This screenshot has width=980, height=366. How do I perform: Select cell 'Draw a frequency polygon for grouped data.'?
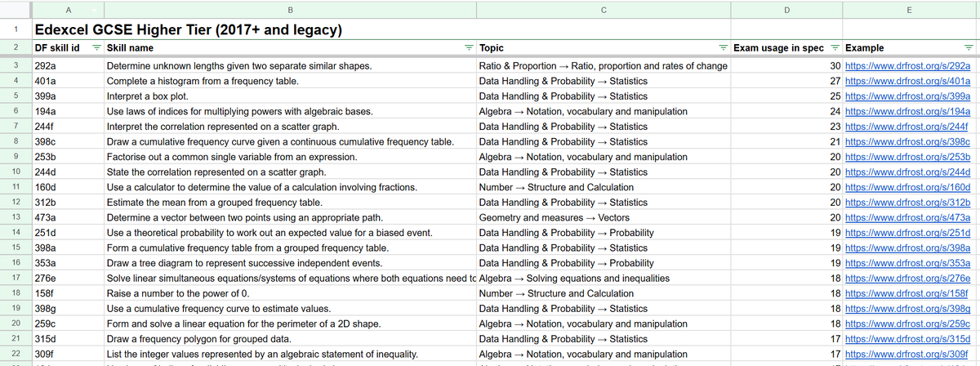[x=290, y=338]
